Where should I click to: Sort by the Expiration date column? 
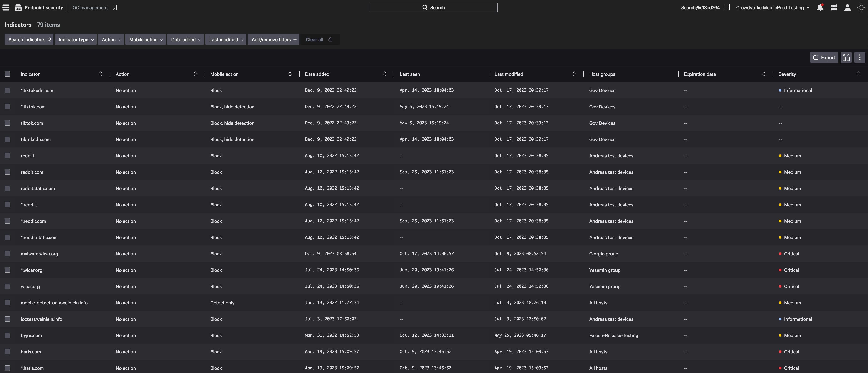pyautogui.click(x=764, y=74)
